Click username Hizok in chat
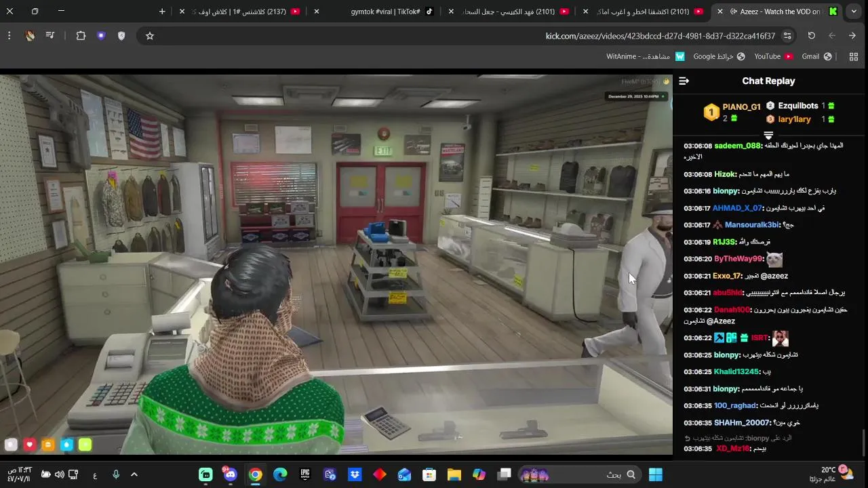 (x=725, y=174)
